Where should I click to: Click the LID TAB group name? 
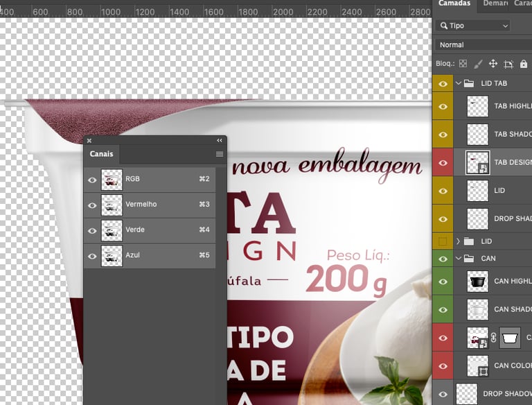tap(494, 83)
